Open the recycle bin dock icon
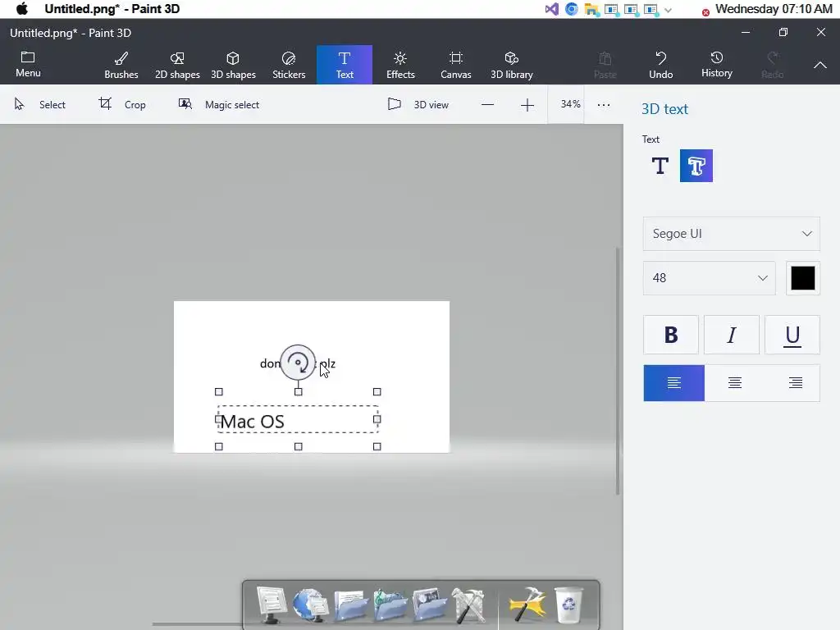840x630 pixels. click(x=568, y=605)
